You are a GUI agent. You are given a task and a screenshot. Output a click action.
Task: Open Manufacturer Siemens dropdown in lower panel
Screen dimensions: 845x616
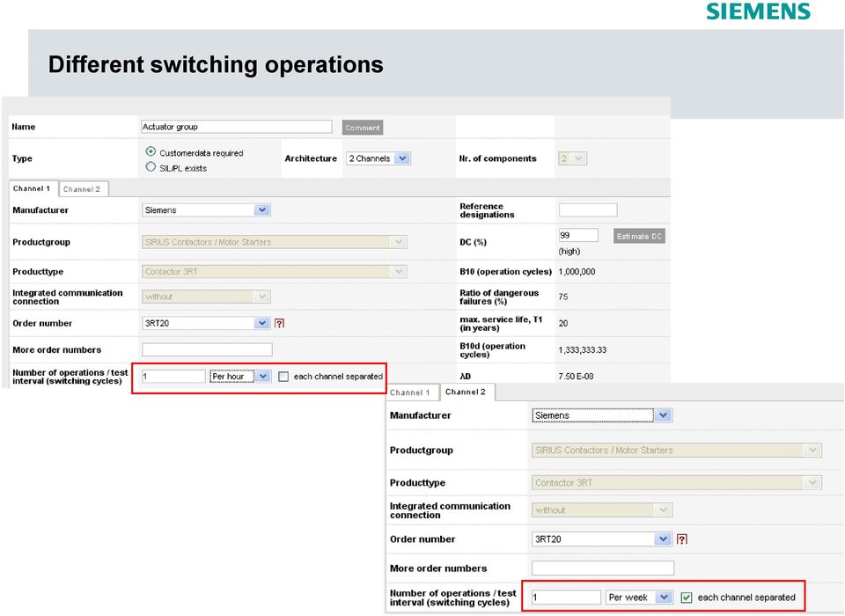pos(602,415)
